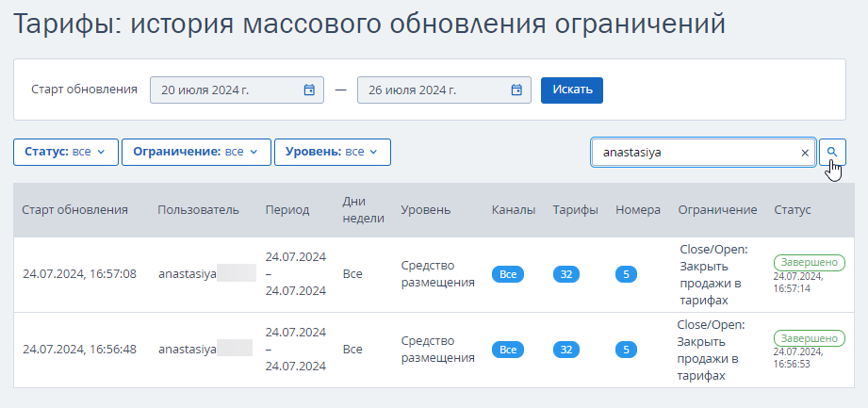Viewport: 868px width, 408px height.
Task: Select the 20 июля 2024 г. date field
Action: pyautogui.click(x=237, y=90)
